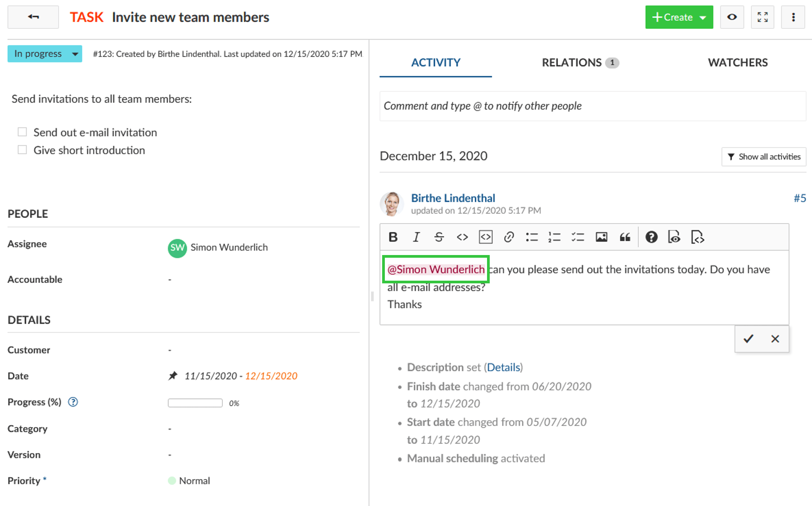Open the three-dot more actions menu
Image resolution: width=812 pixels, height=506 pixels.
tap(793, 17)
